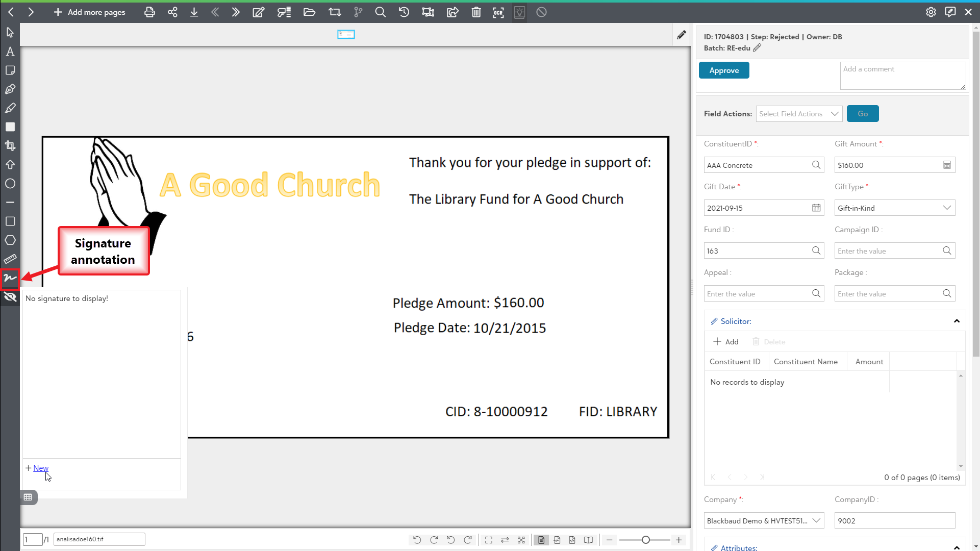Select the highlighter annotation tool
Viewport: 980px width, 551px height.
[10, 108]
